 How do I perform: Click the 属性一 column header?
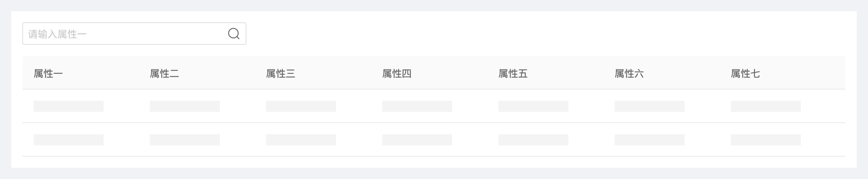tap(48, 73)
